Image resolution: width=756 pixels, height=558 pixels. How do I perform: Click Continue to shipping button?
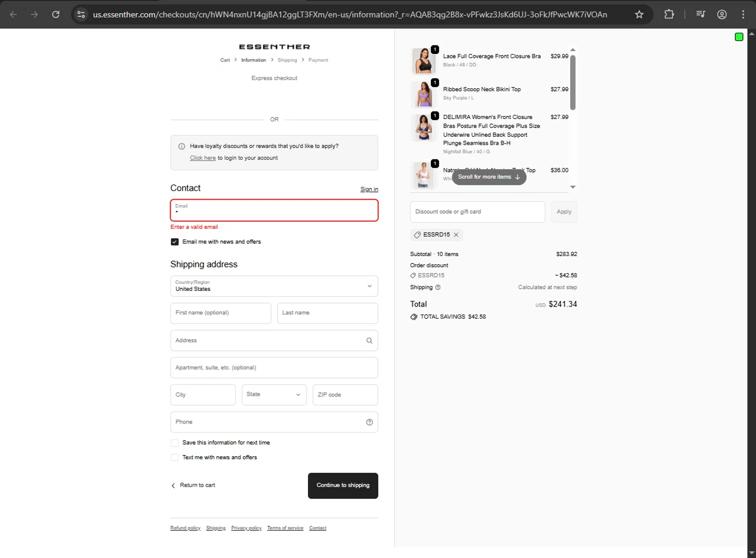point(343,486)
